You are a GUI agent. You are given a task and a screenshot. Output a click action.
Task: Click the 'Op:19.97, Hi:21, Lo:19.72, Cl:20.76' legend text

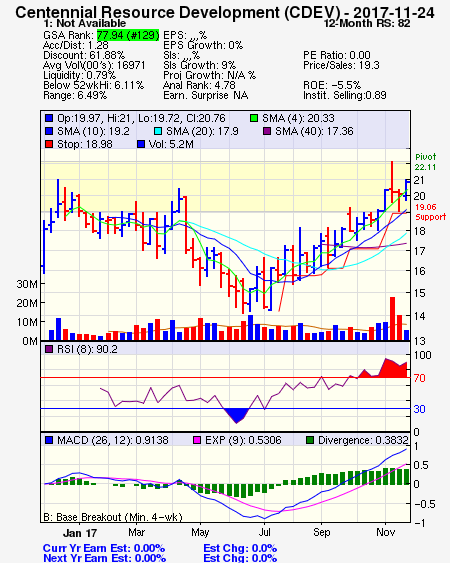click(x=141, y=118)
